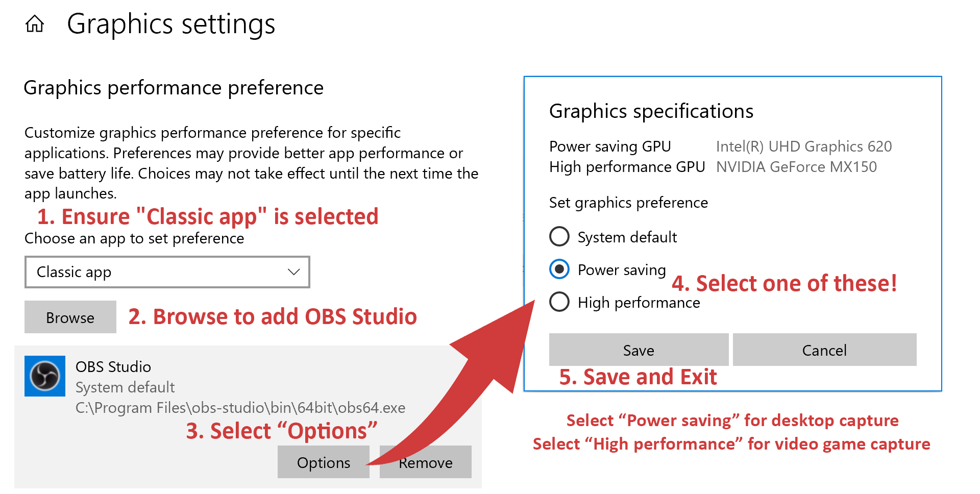Select the High performance radio button
The height and width of the screenshot is (494, 980).
559,302
